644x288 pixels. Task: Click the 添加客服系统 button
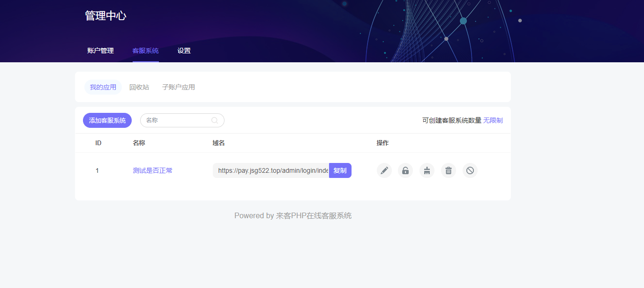pos(107,120)
